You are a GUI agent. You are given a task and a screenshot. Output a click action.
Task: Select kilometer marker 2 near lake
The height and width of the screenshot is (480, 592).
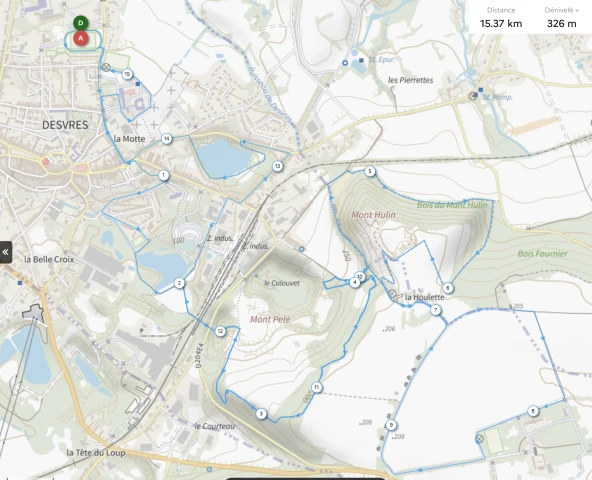click(x=179, y=283)
